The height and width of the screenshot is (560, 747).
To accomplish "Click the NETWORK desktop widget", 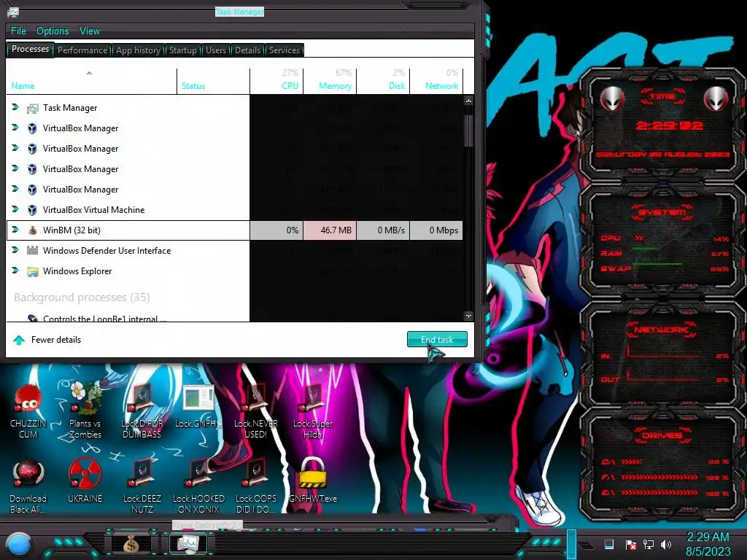I will tap(662, 355).
